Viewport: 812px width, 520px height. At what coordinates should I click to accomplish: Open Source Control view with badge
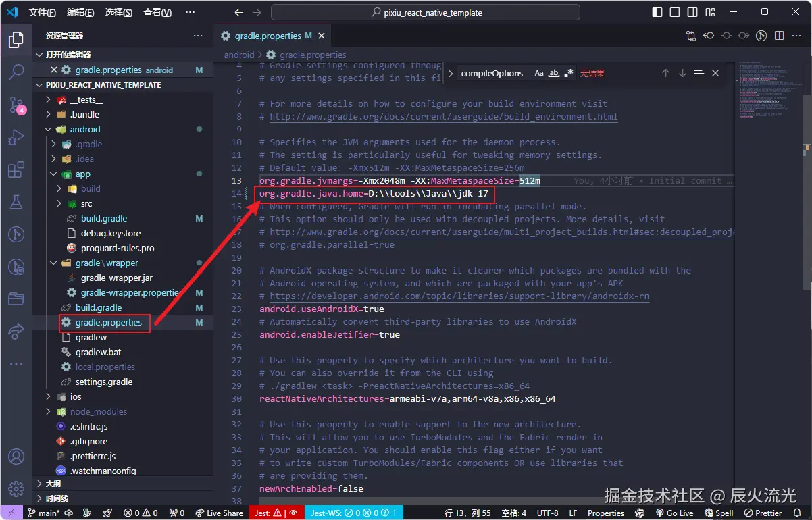pyautogui.click(x=16, y=104)
